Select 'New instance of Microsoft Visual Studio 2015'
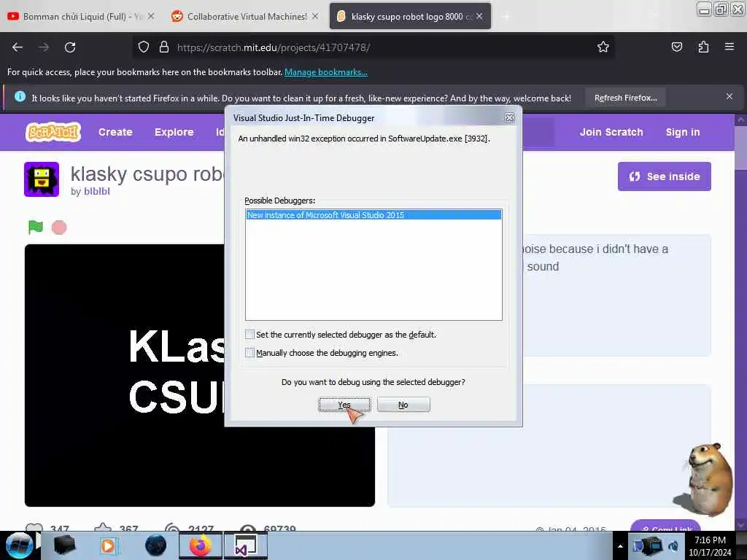Screen dimensions: 747x560 (373, 215)
